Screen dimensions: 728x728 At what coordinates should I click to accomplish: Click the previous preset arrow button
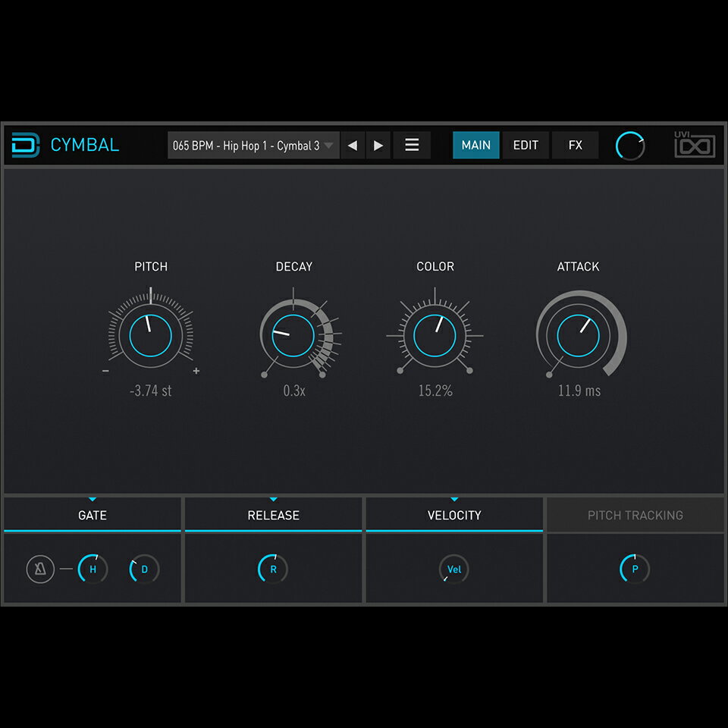[x=352, y=146]
